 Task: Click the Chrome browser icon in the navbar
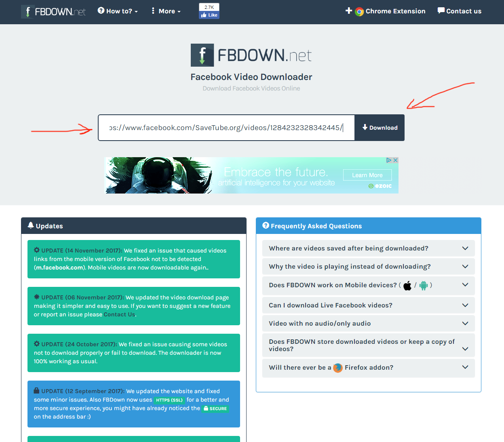click(x=359, y=12)
